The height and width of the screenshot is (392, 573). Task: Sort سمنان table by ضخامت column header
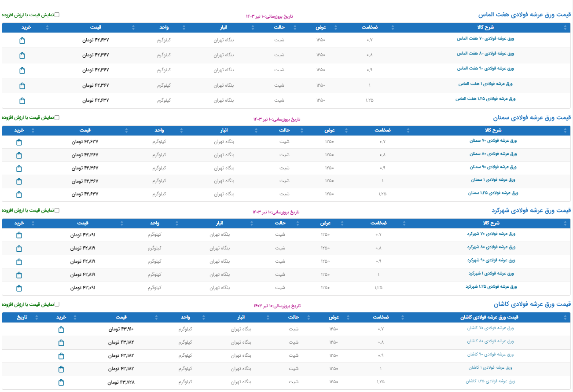click(x=382, y=131)
